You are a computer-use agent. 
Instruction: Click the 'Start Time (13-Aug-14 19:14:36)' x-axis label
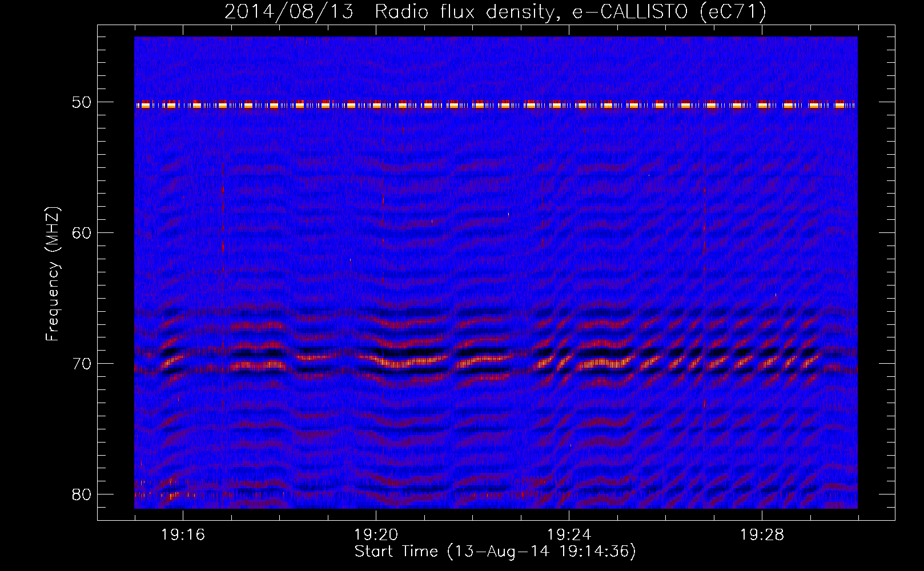(x=495, y=552)
